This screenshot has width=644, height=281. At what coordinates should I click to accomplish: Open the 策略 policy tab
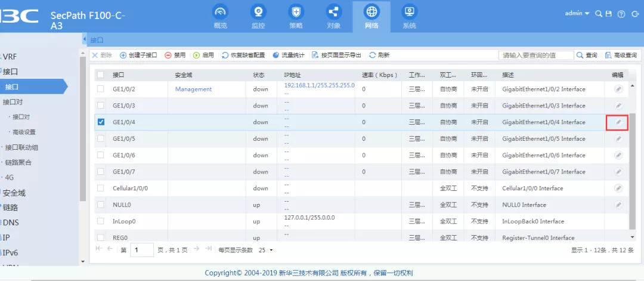coord(296,17)
